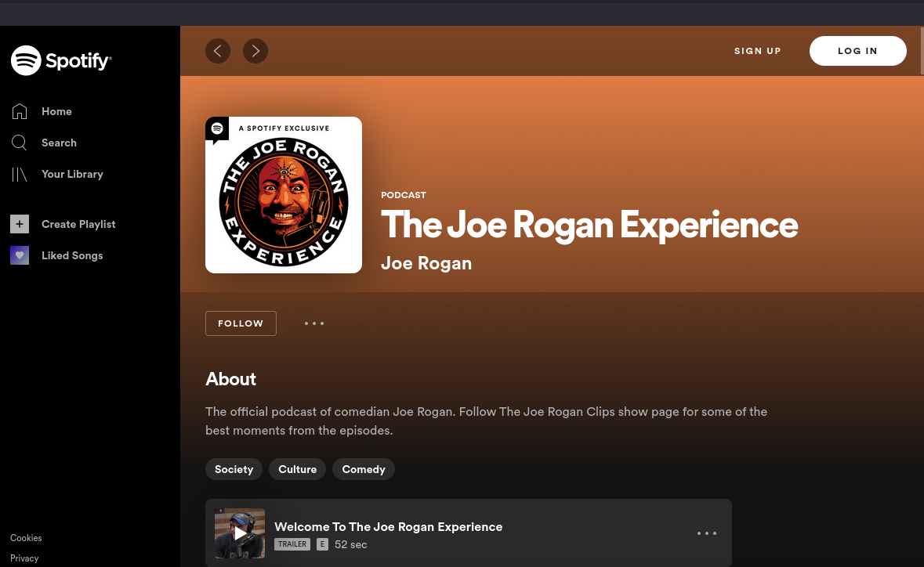Select the Comedy category tag

pyautogui.click(x=364, y=469)
